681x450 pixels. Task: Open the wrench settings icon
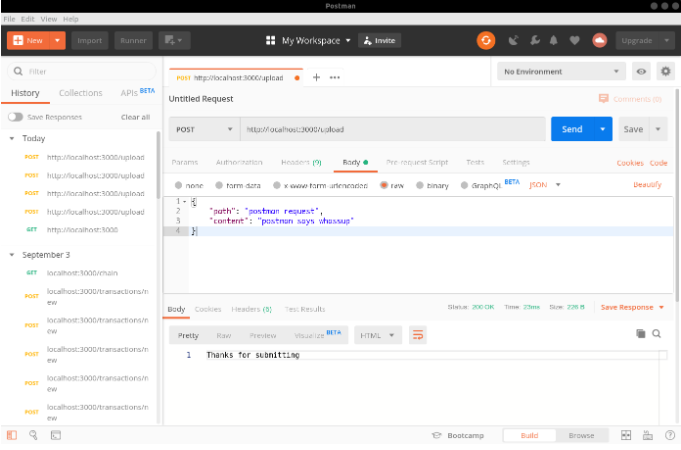[535, 40]
